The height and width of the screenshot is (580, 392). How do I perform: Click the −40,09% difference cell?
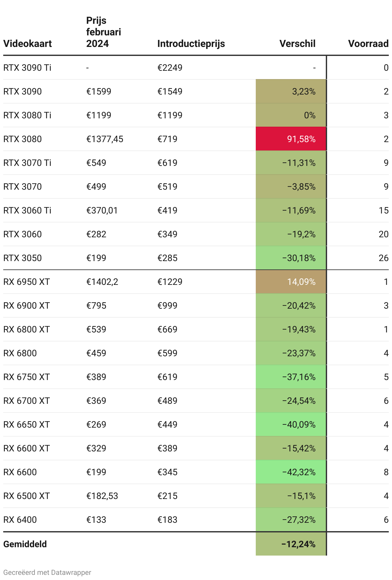click(291, 424)
